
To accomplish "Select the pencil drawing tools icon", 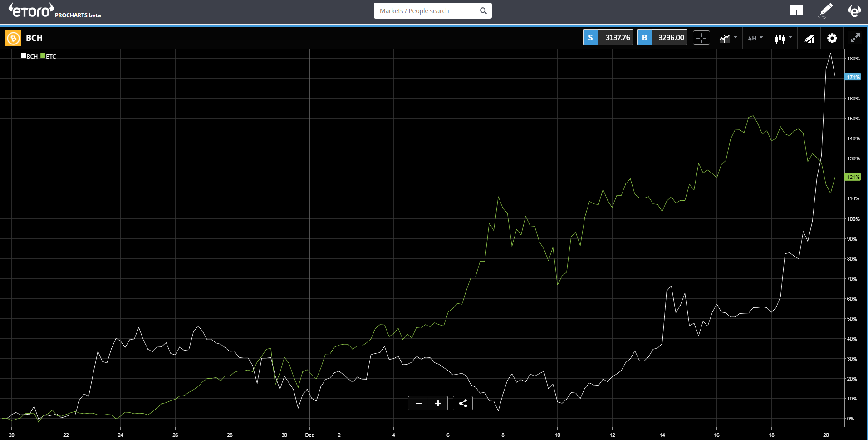I will coord(825,10).
